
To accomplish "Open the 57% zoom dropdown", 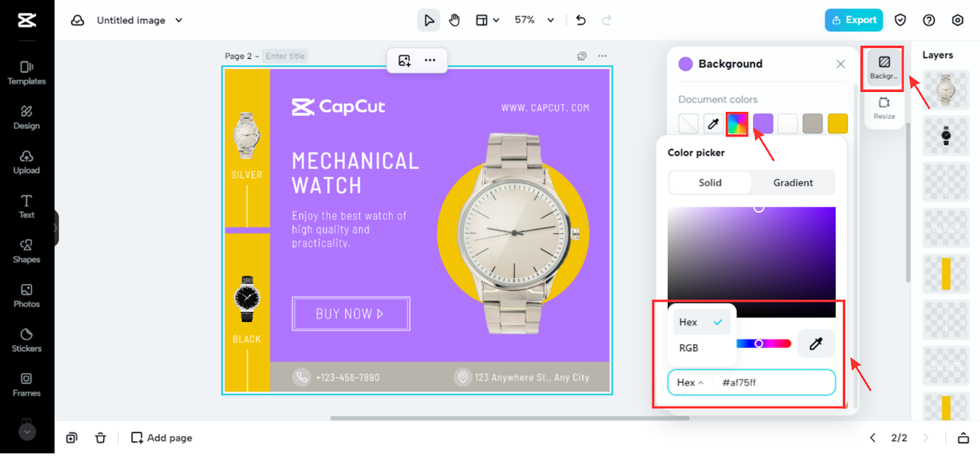I will pos(534,20).
